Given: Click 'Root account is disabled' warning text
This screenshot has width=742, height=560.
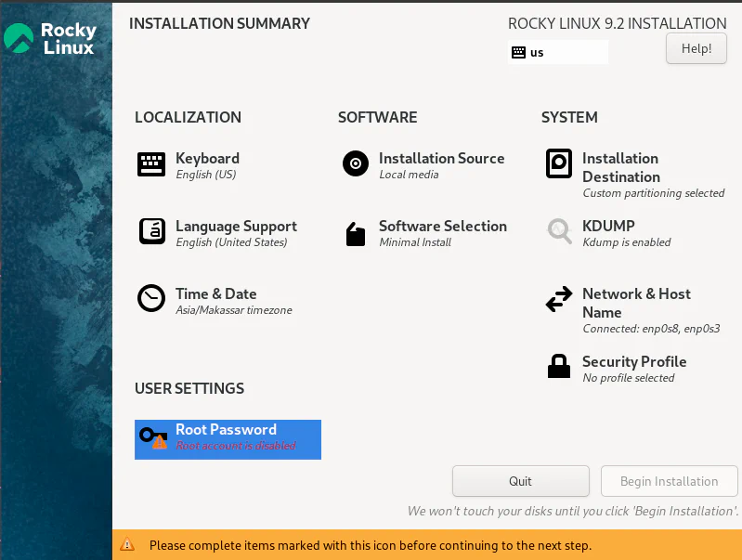Looking at the screenshot, I should tap(236, 446).
